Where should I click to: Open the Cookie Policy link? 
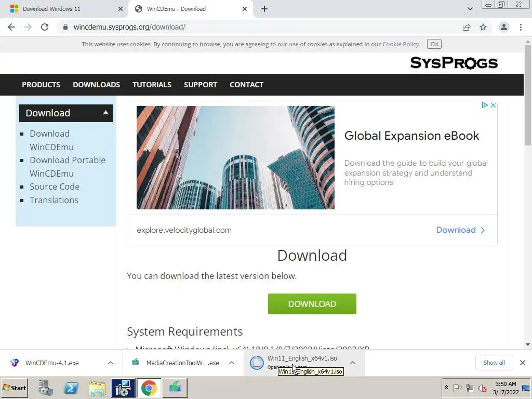tap(401, 44)
